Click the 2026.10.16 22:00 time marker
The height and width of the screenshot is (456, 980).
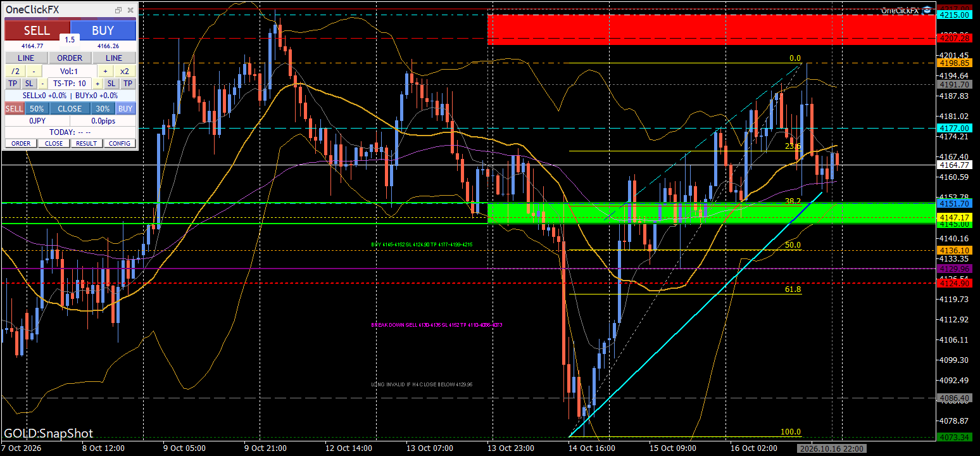coord(832,448)
